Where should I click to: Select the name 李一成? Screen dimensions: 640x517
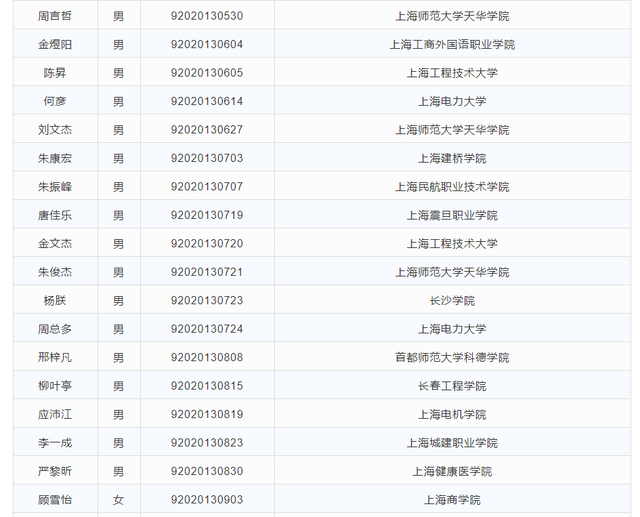(x=55, y=443)
